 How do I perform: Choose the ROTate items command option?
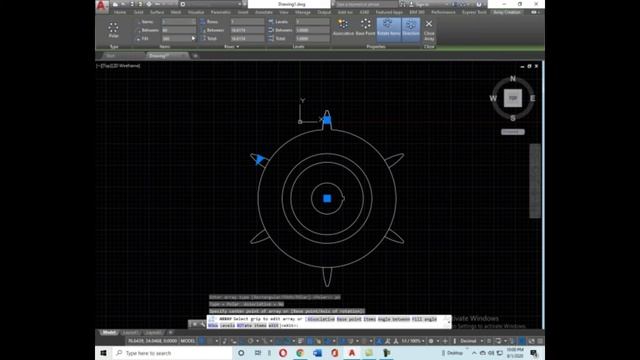252,326
